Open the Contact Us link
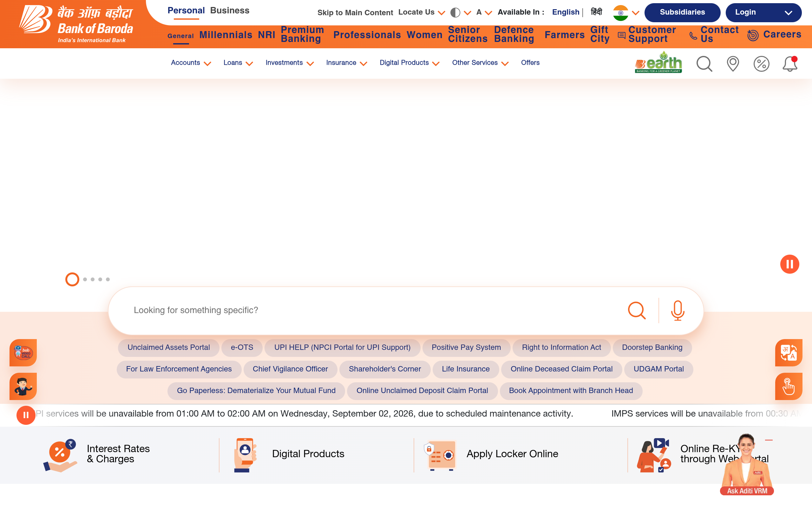 tap(714, 34)
